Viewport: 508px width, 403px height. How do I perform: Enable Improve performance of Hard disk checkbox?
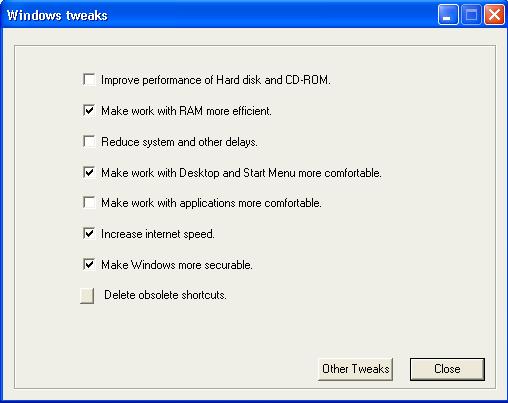[x=89, y=80]
